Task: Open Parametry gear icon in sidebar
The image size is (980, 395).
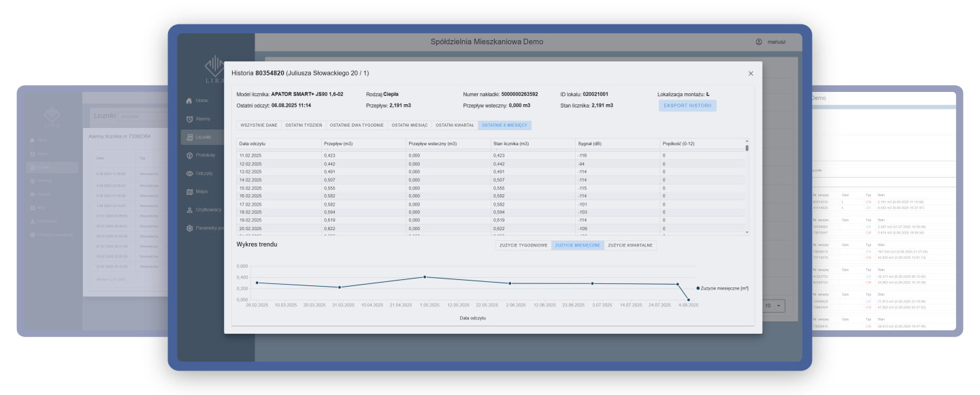Action: click(x=190, y=228)
